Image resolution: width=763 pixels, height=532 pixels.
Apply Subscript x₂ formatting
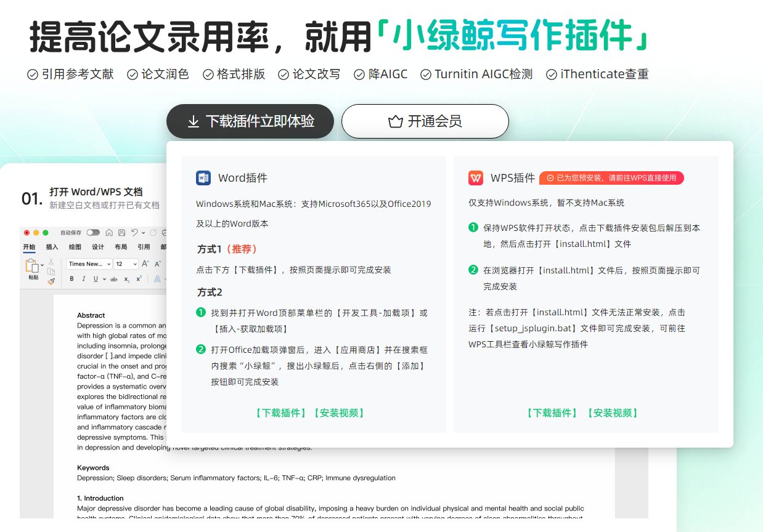click(126, 280)
